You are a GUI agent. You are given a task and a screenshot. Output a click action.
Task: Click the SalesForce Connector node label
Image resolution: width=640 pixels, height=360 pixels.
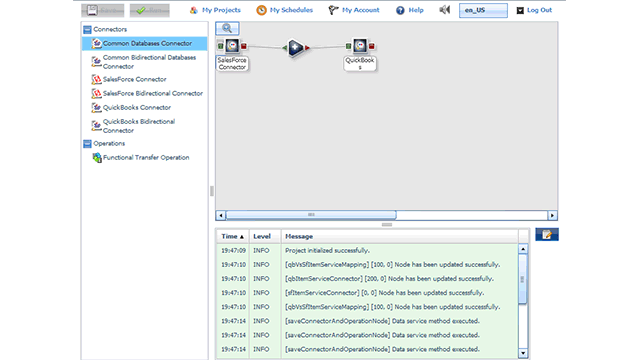pos(232,64)
